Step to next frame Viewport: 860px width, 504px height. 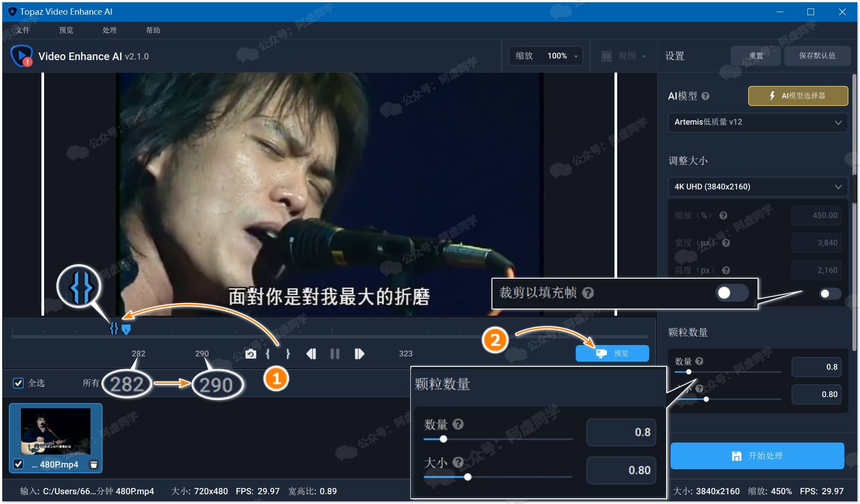[359, 354]
